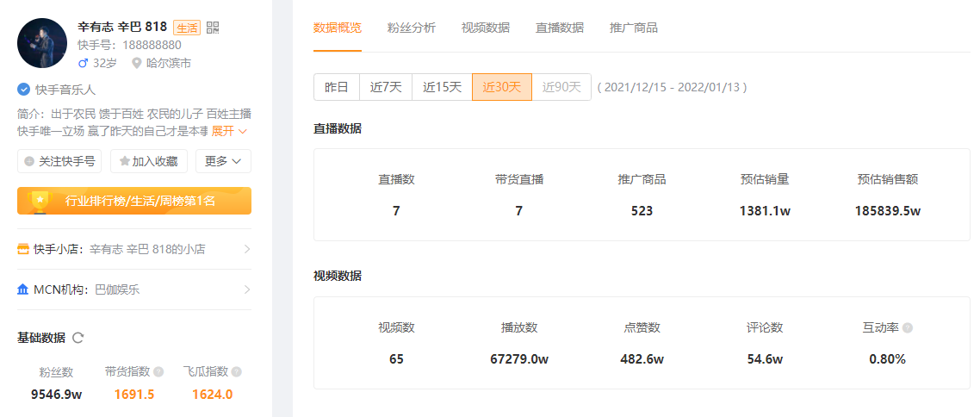Click the date range 2021/12/15 - 2022/01/13
Screen dimensions: 980x417
pos(672,88)
